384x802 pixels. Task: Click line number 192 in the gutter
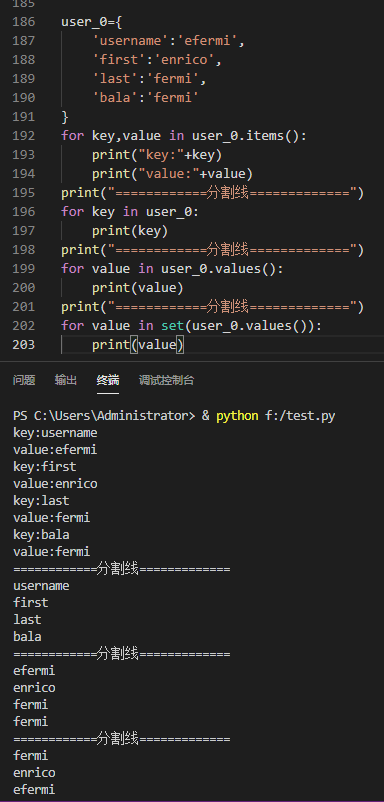click(24, 136)
